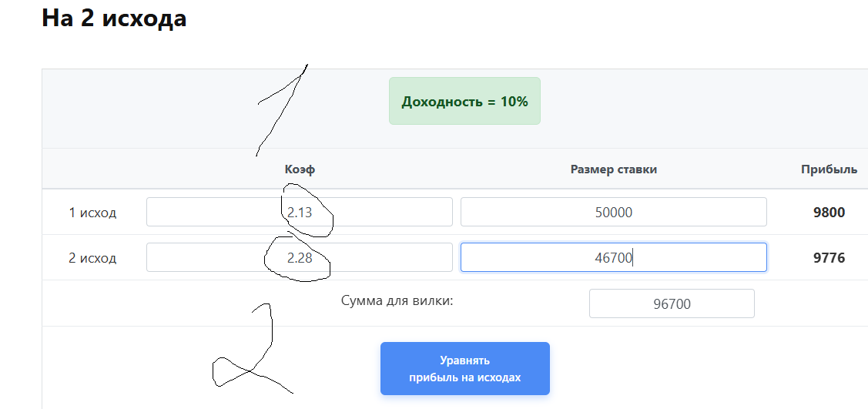Click the На 2 исхода heading

tap(114, 18)
